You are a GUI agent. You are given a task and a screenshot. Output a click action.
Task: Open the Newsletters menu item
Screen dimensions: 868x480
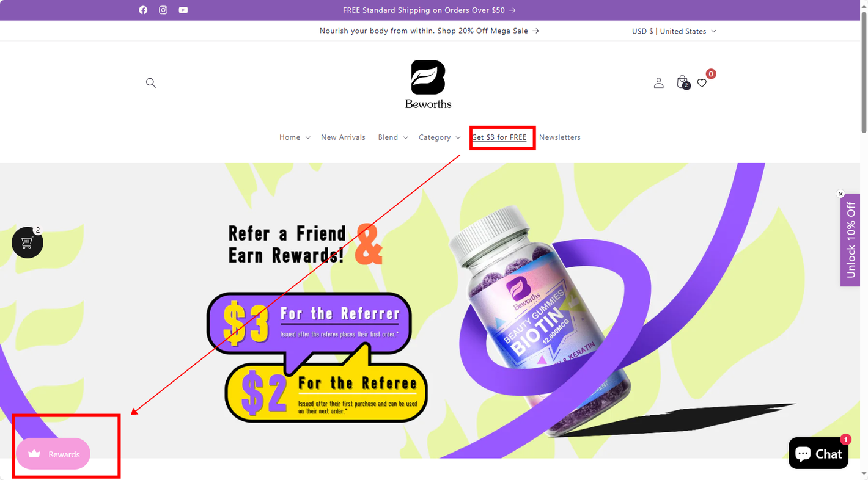click(560, 137)
